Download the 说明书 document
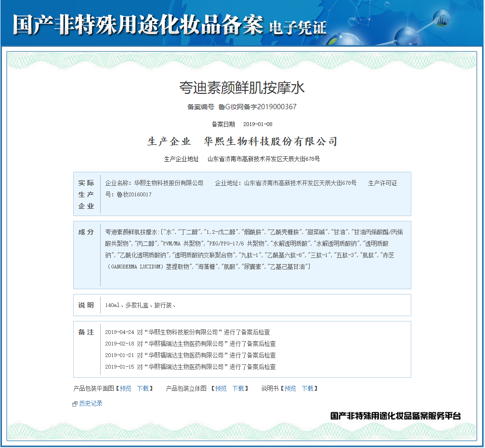Image resolution: width=485 pixels, height=448 pixels. pyautogui.click(x=308, y=388)
